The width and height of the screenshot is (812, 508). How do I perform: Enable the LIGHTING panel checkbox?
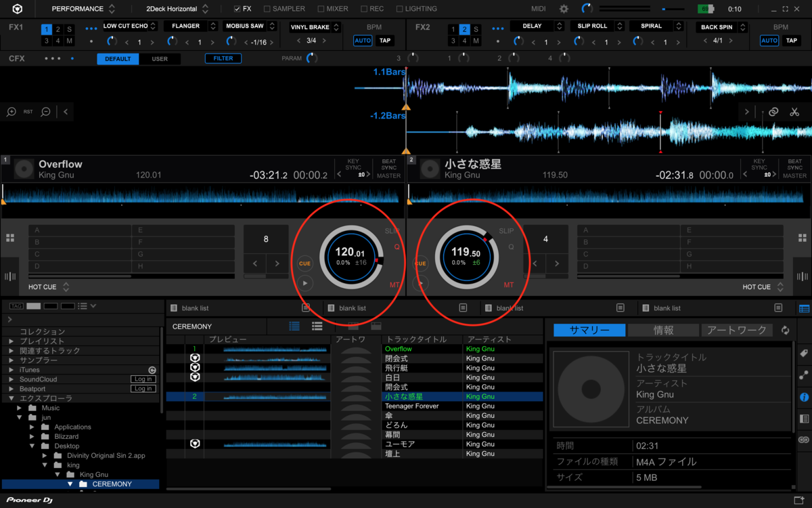[x=399, y=9]
